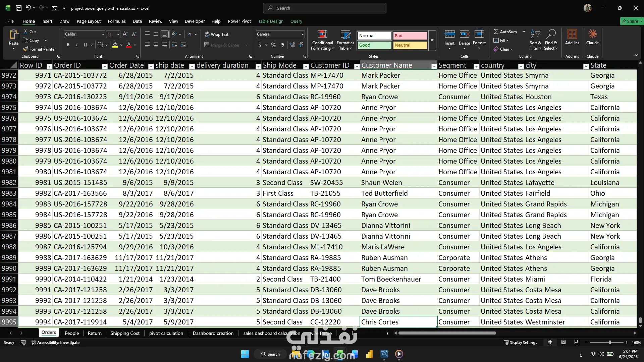
Task: Open the Formulas ribbon tab
Action: [x=117, y=21]
